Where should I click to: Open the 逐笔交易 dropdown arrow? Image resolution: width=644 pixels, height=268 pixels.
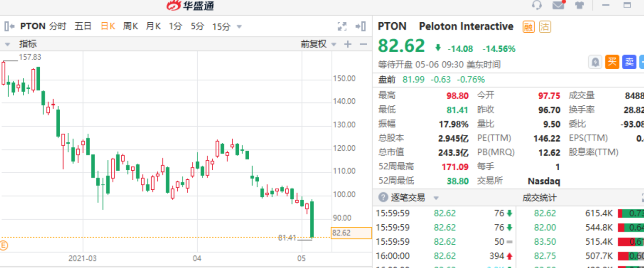[436, 198]
